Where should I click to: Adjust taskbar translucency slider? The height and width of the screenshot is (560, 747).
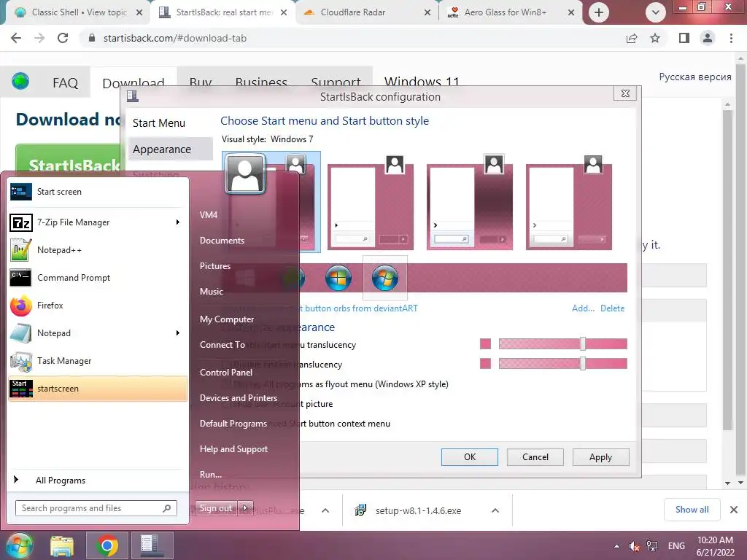pyautogui.click(x=582, y=363)
